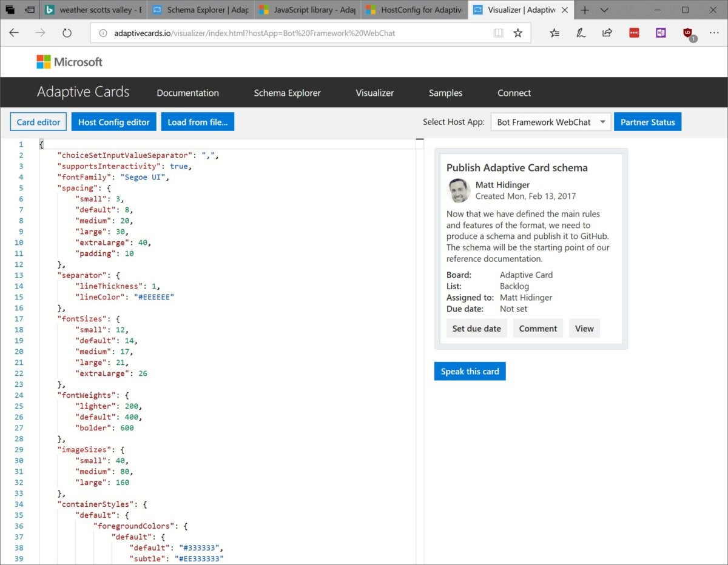Click the "imageSizes" line
This screenshot has height=565, width=728.
[91, 450]
